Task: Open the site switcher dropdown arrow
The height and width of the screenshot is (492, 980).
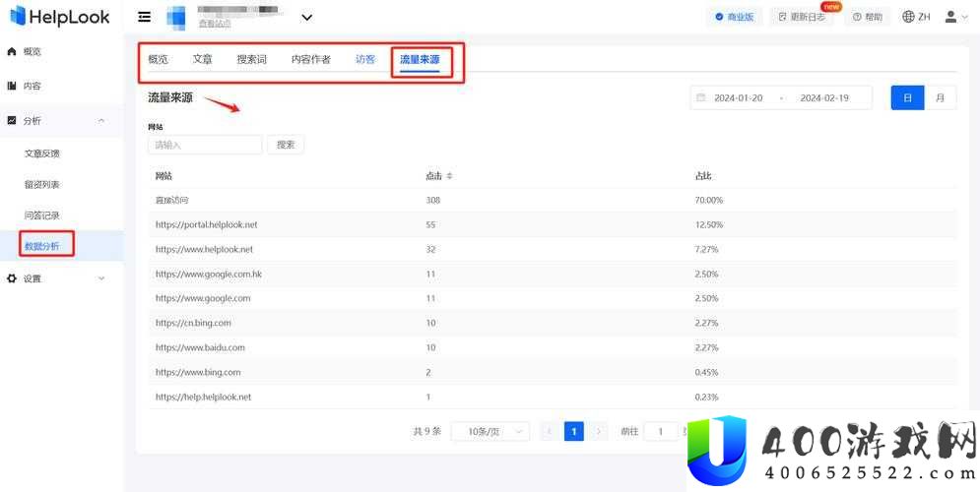Action: [x=306, y=18]
